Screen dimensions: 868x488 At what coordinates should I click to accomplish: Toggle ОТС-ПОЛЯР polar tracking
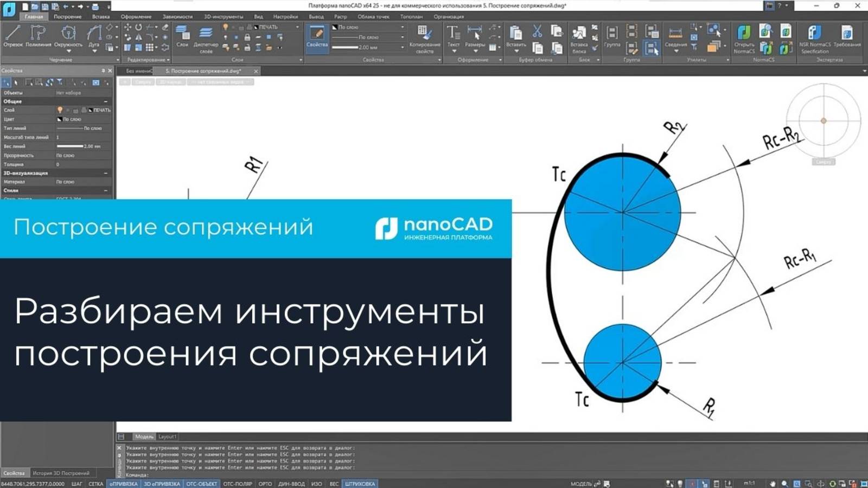pos(238,484)
